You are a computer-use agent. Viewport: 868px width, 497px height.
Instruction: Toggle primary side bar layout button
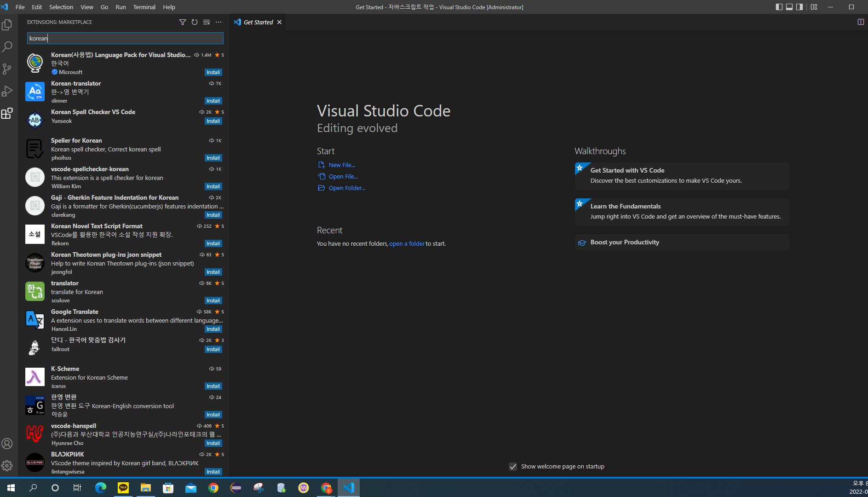point(779,7)
